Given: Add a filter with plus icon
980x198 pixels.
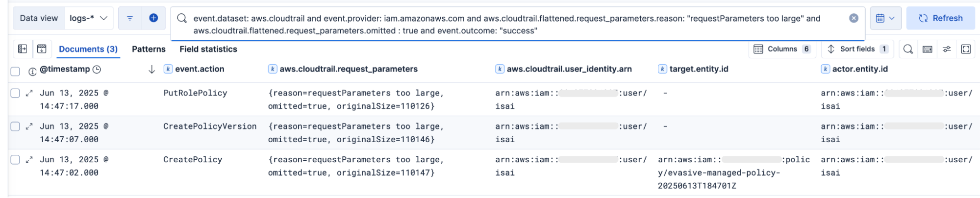Looking at the screenshot, I should coord(153,18).
